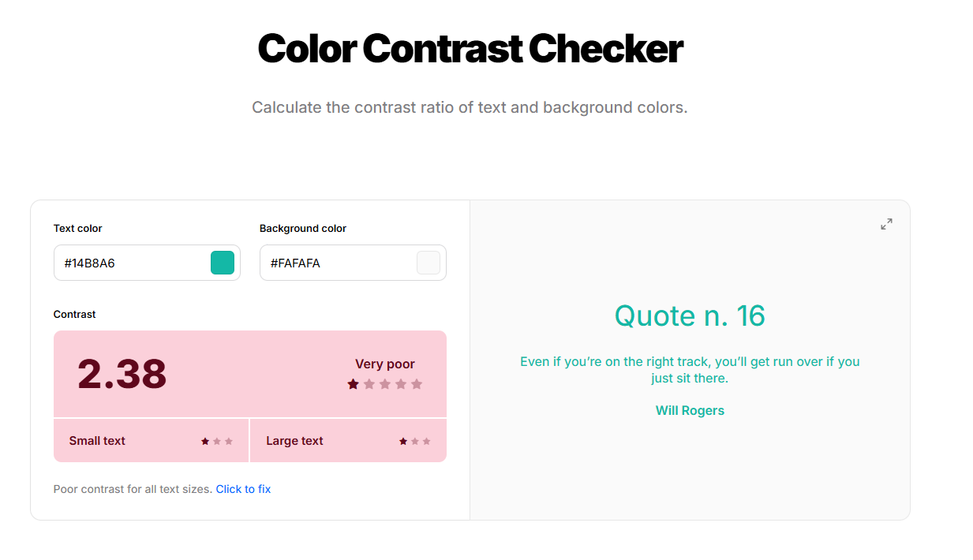Click the Color Contrast Checker title
Screen dimensions: 973x560
pyautogui.click(x=470, y=49)
